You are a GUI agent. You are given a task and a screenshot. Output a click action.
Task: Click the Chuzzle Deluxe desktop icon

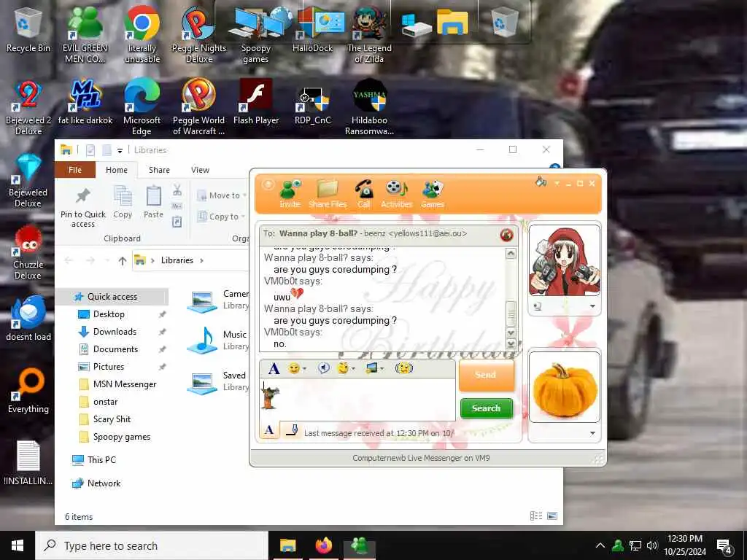(x=28, y=253)
